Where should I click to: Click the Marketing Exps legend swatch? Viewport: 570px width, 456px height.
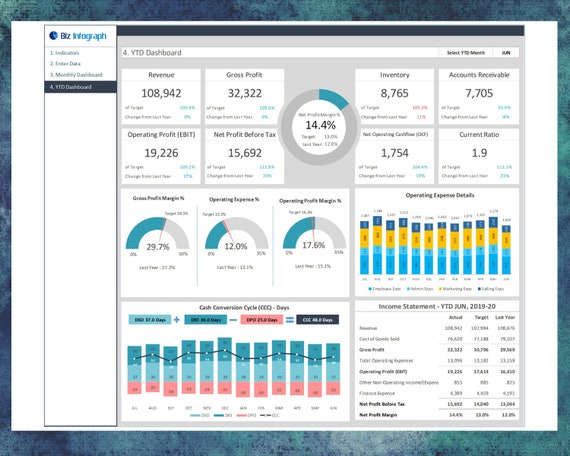441,289
